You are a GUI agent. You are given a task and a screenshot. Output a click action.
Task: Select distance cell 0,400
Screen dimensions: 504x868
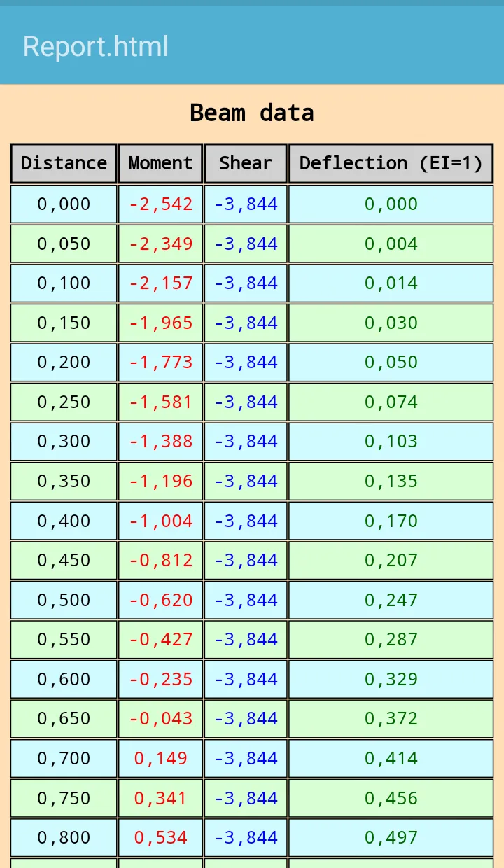pyautogui.click(x=64, y=521)
